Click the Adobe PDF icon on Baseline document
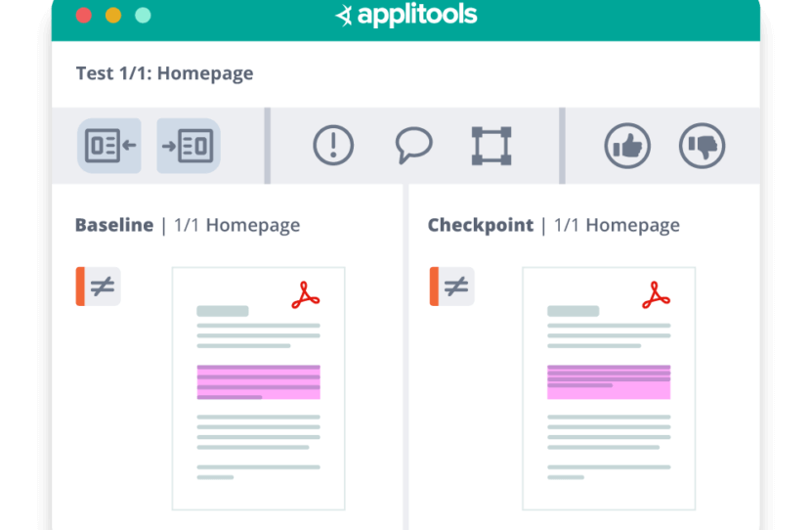Image resolution: width=812 pixels, height=530 pixels. pos(306,295)
